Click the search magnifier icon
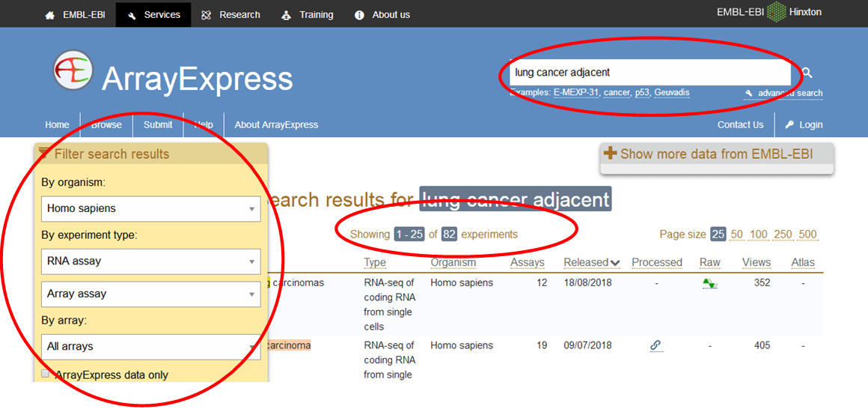Screen dimensions: 868x409 pos(807,73)
